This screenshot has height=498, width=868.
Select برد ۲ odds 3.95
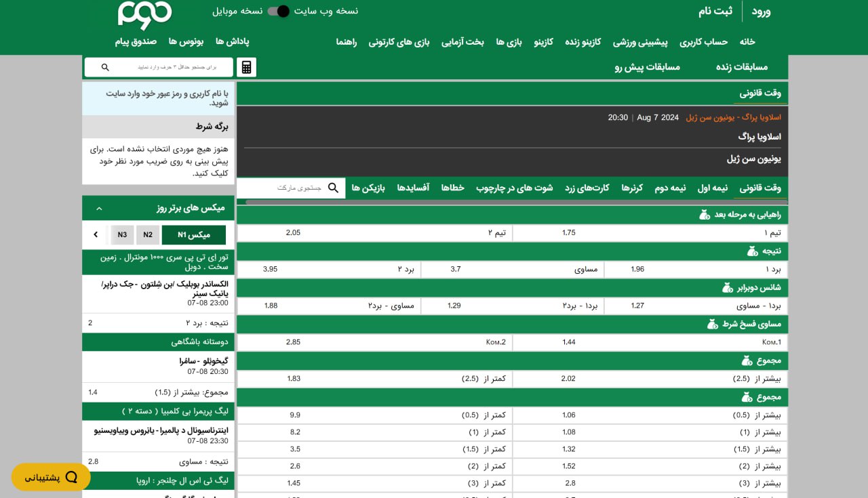(x=329, y=269)
